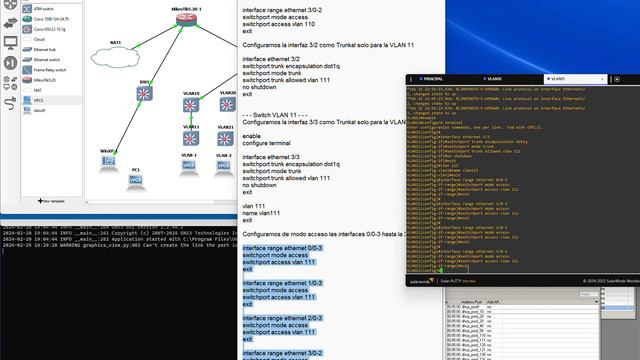The height and width of the screenshot is (360, 640).
Task: Click the VLAN11 switch node in topology
Action: pyautogui.click(x=191, y=138)
